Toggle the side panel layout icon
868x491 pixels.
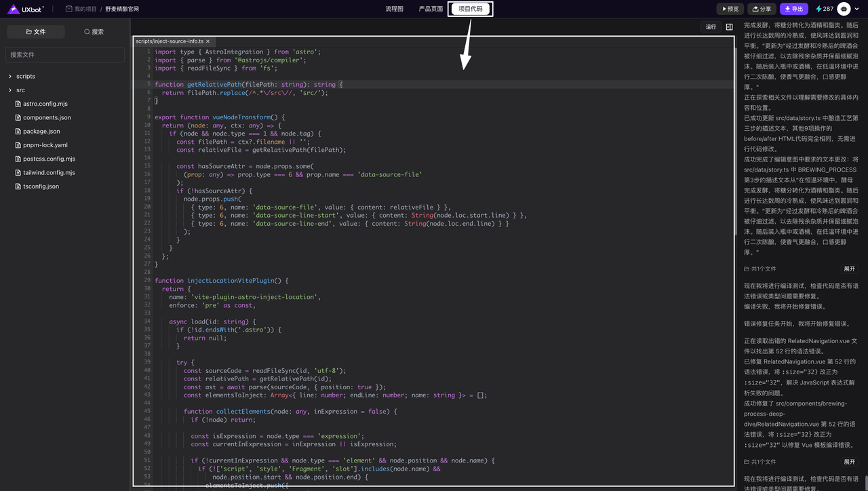click(x=729, y=27)
